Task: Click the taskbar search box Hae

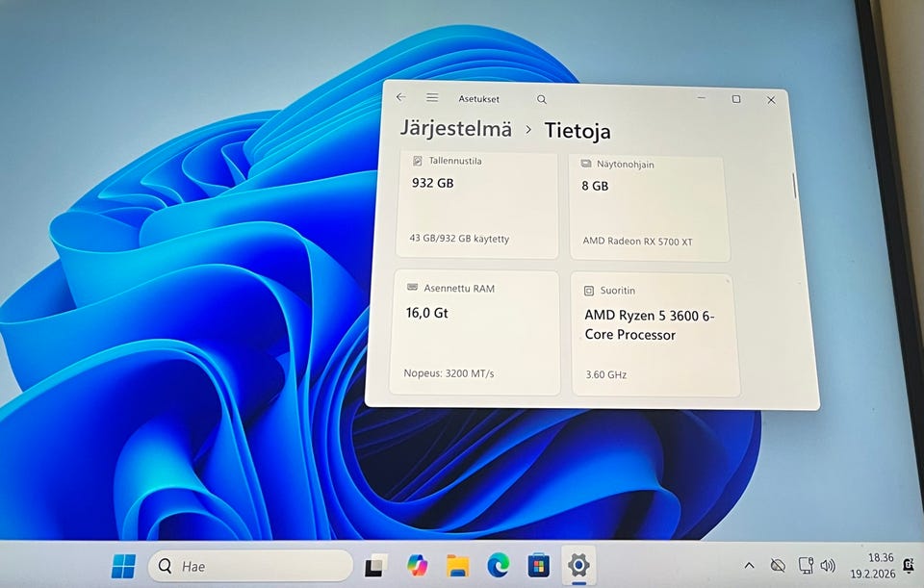Action: point(250,566)
